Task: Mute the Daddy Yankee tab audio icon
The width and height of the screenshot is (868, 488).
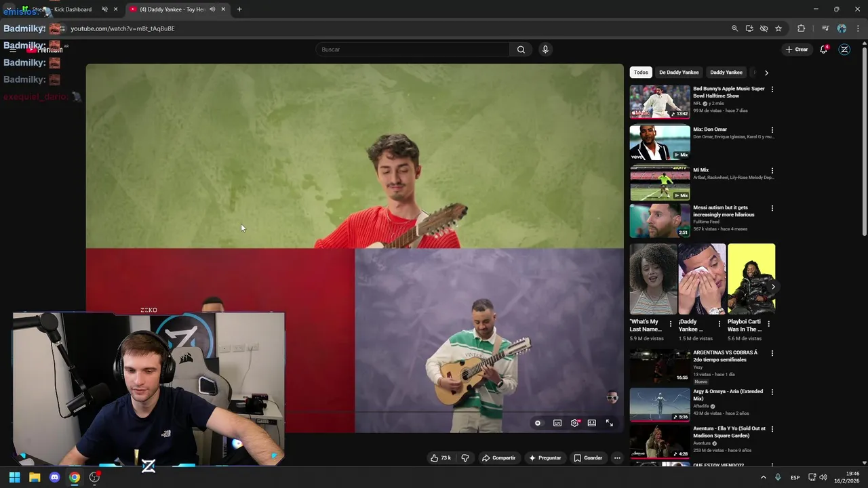Action: pos(212,9)
